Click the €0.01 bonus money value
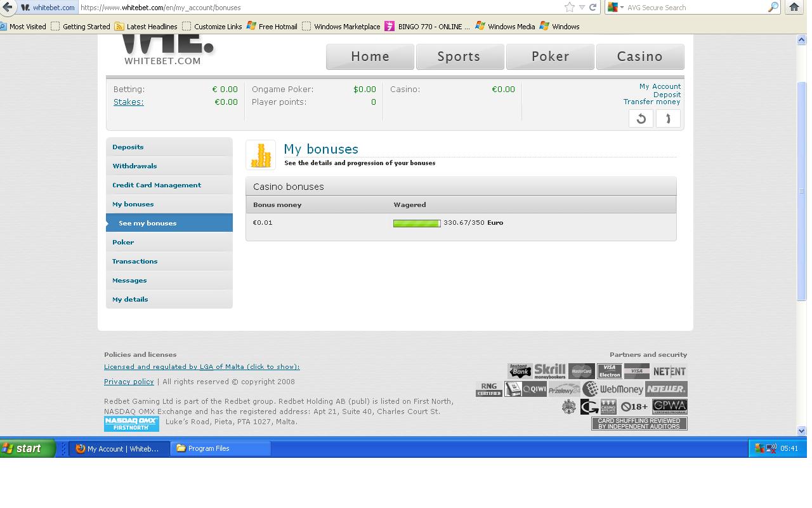Image resolution: width=812 pixels, height=508 pixels. pyautogui.click(x=263, y=223)
